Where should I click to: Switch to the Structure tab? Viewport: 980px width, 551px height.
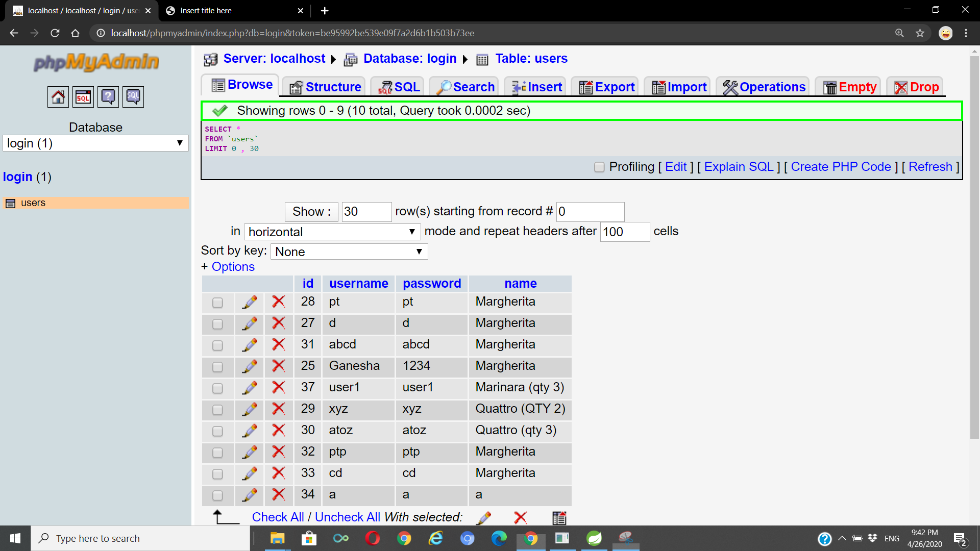tap(326, 87)
